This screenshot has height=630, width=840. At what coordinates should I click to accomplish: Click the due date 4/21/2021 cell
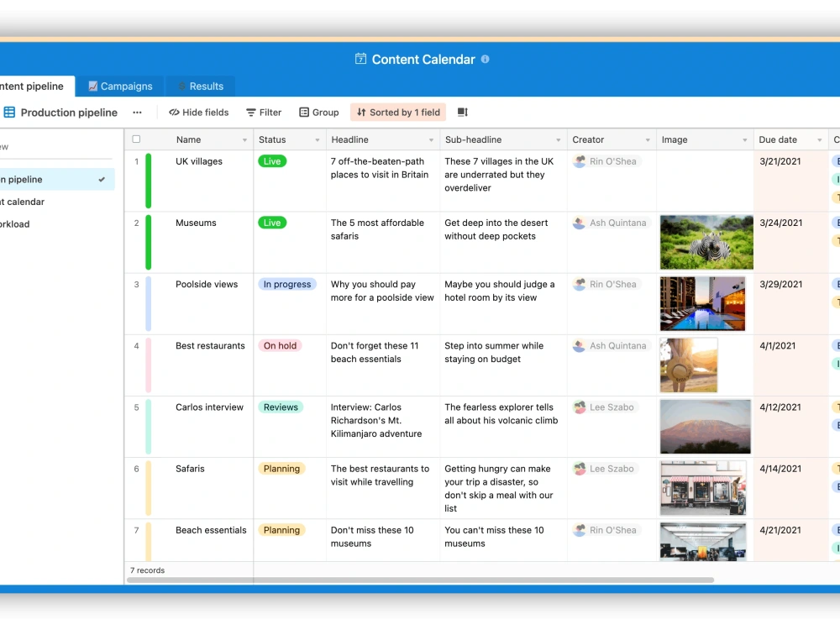790,540
